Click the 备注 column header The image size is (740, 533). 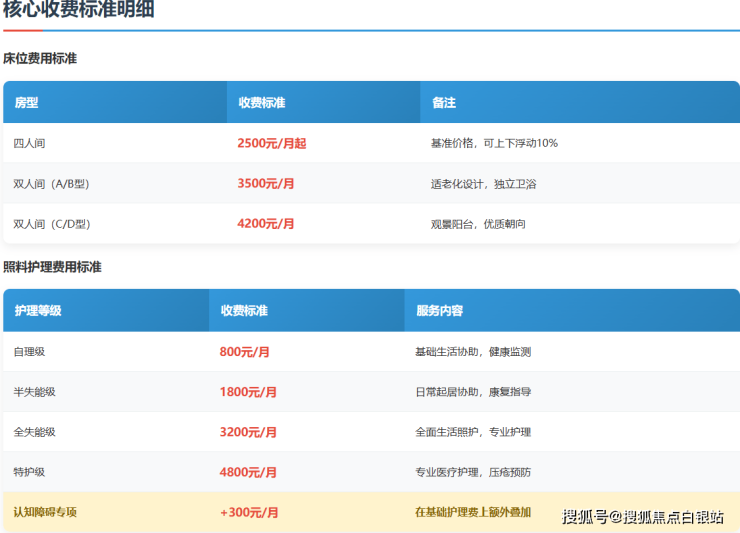(x=444, y=102)
